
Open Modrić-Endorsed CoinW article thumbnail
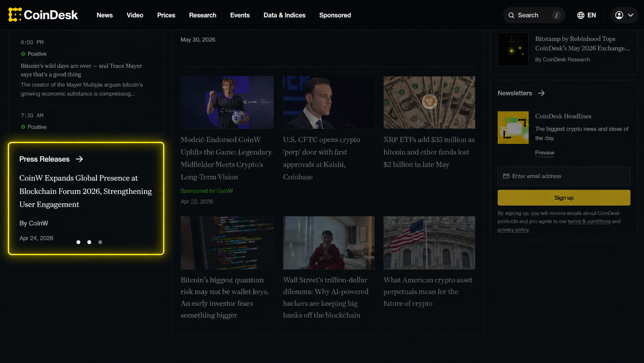point(227,102)
